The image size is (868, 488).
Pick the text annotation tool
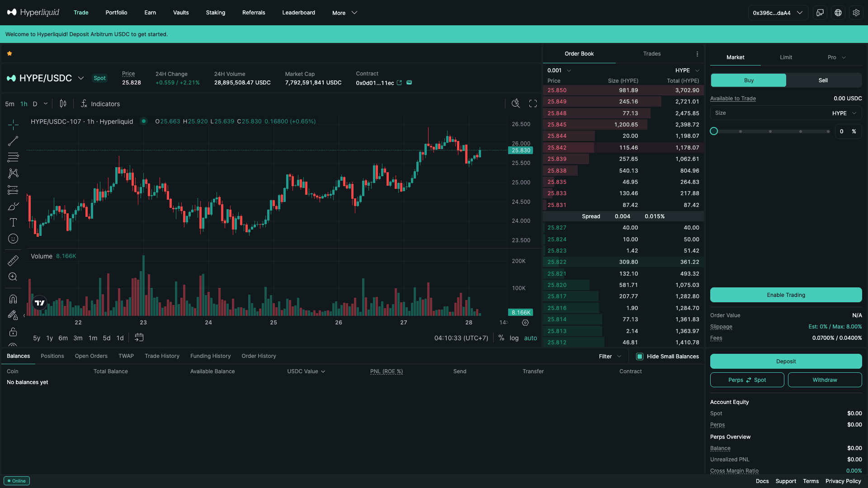click(x=13, y=222)
